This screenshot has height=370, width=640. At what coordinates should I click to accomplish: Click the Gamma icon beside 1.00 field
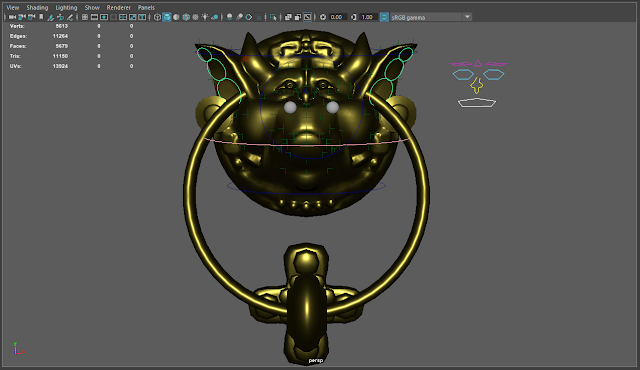353,17
